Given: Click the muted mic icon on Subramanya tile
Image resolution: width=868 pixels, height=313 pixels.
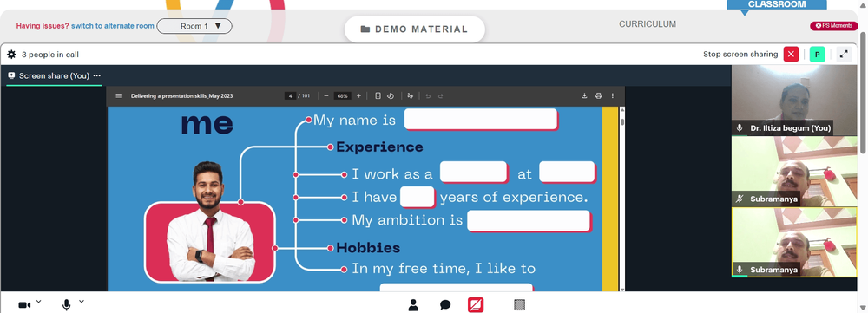Looking at the screenshot, I should [739, 199].
